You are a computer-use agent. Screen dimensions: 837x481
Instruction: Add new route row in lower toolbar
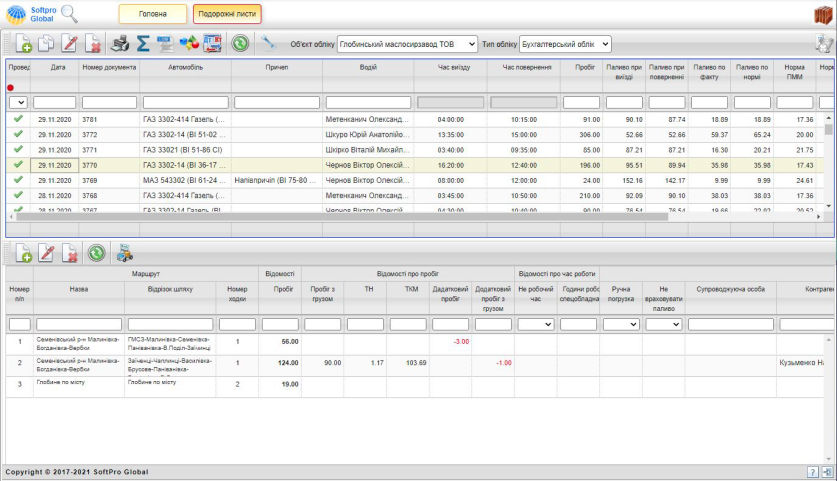coord(23,253)
